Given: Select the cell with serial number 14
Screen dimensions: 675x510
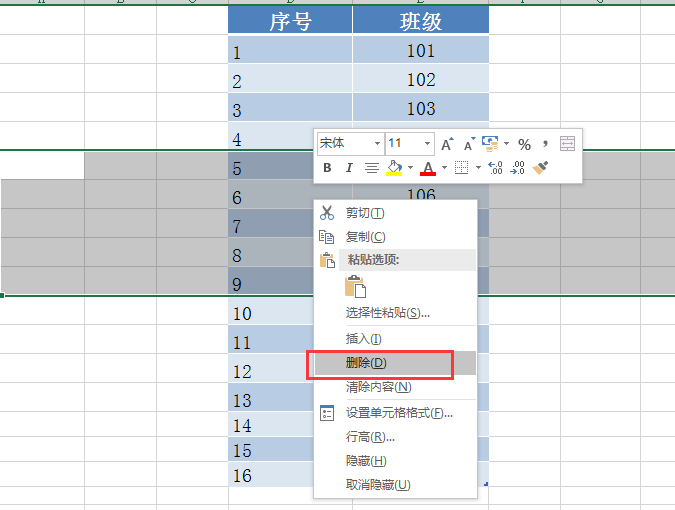Looking at the screenshot, I should [271, 424].
